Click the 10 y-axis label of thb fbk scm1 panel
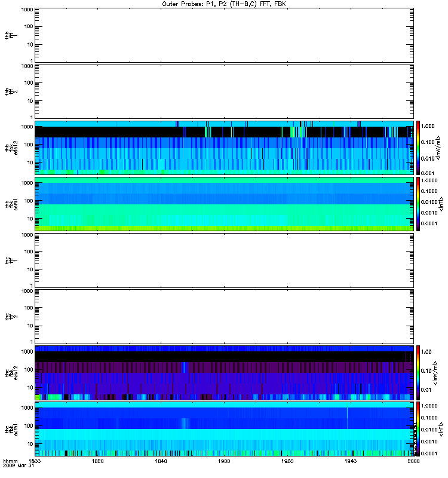The image size is (448, 478). pos(30,219)
